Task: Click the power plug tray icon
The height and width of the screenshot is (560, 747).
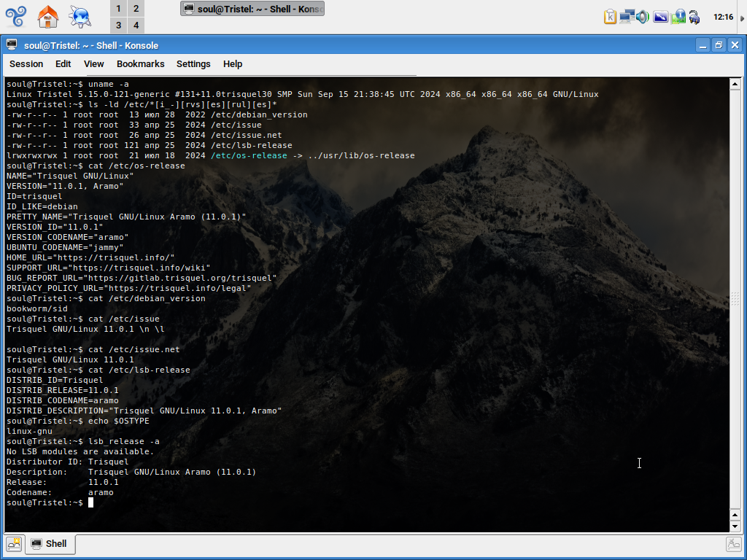Action: (x=694, y=17)
